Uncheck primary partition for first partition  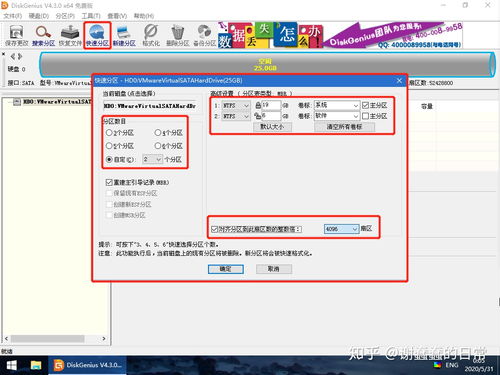click(x=365, y=105)
